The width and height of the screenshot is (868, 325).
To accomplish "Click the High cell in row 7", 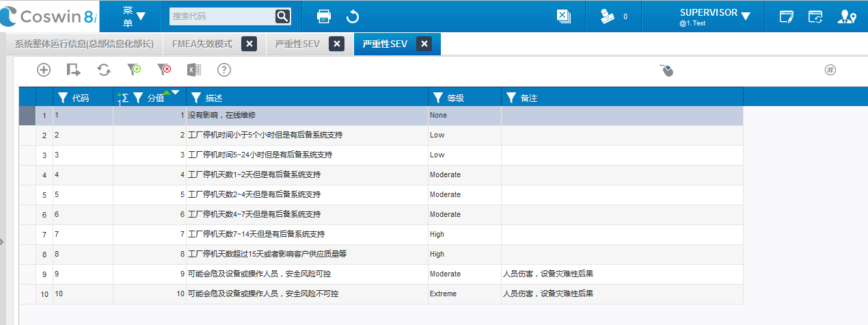I will [x=464, y=234].
